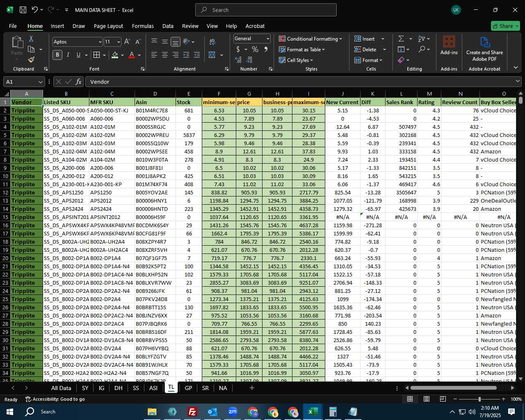Increase the font size
This screenshot has height=420, width=525.
tap(127, 42)
